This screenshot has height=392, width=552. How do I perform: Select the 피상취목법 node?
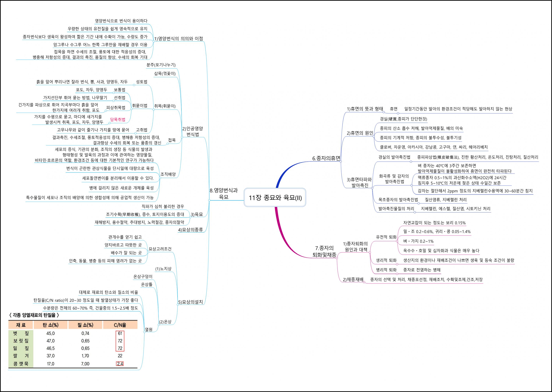[116, 108]
